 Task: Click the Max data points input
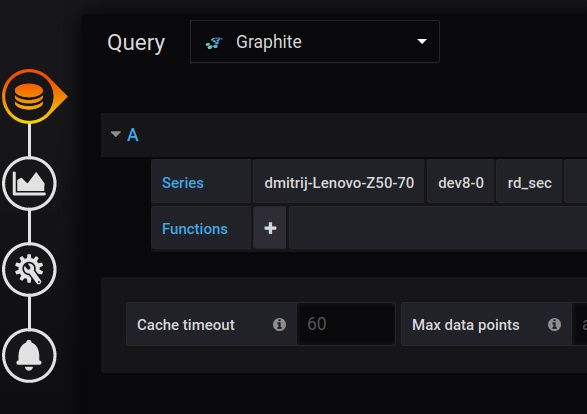pyautogui.click(x=580, y=324)
